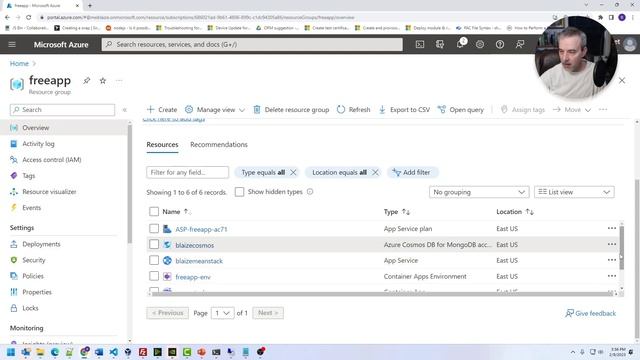Check the freeapp-env row checkbox
The width and height of the screenshot is (640, 360).
pos(154,276)
